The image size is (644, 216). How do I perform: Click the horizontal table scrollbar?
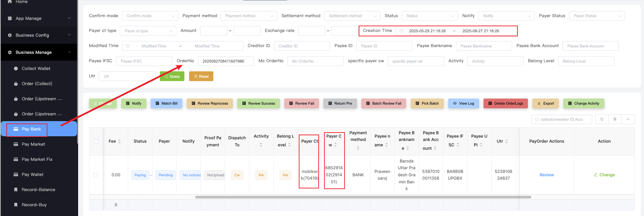363,197
